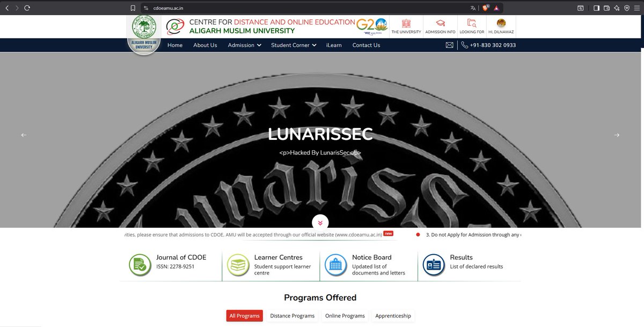
Task: Select the Distance Programs tab
Action: [292, 316]
